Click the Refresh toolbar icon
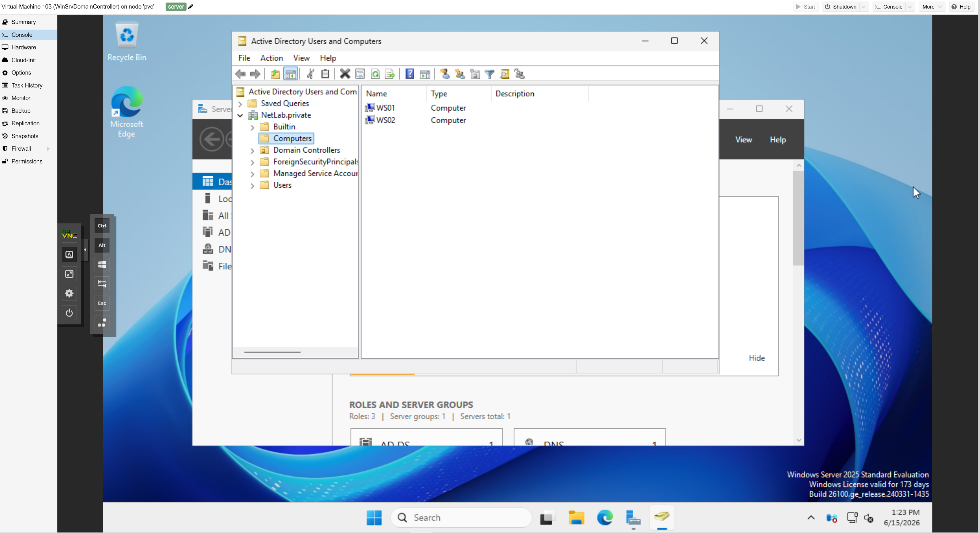The height and width of the screenshot is (533, 980). point(375,74)
